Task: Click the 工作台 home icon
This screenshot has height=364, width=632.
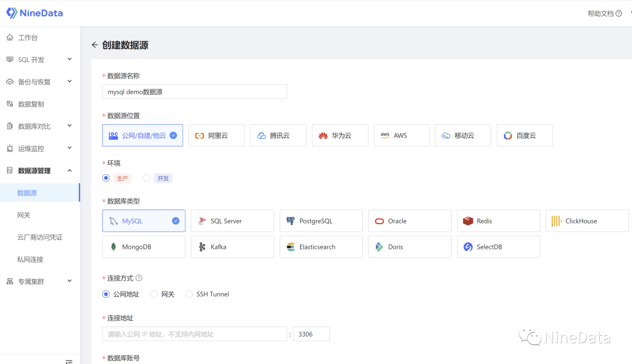Action: pyautogui.click(x=10, y=37)
